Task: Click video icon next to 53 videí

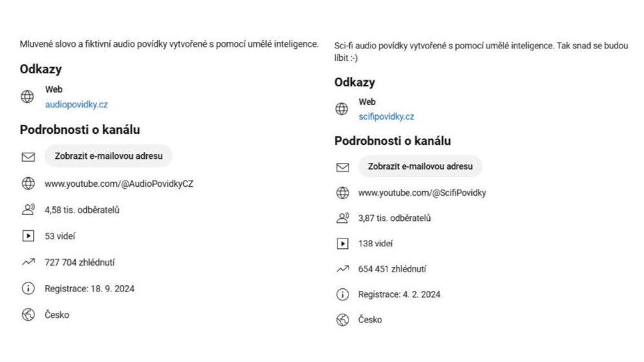Action: 28,236
